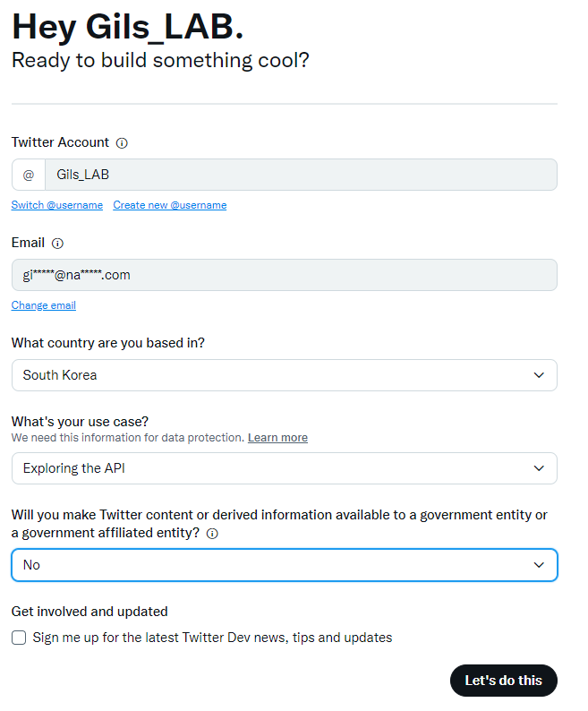Follow the Create new @username link
The width and height of the screenshot is (588, 711).
pyautogui.click(x=169, y=205)
